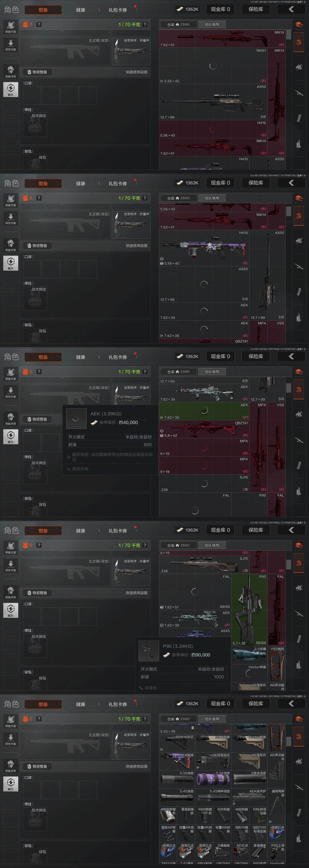The height and width of the screenshot is (868, 309).
Task: Select the RK0前握把 foregrip
Action: click(204, 815)
